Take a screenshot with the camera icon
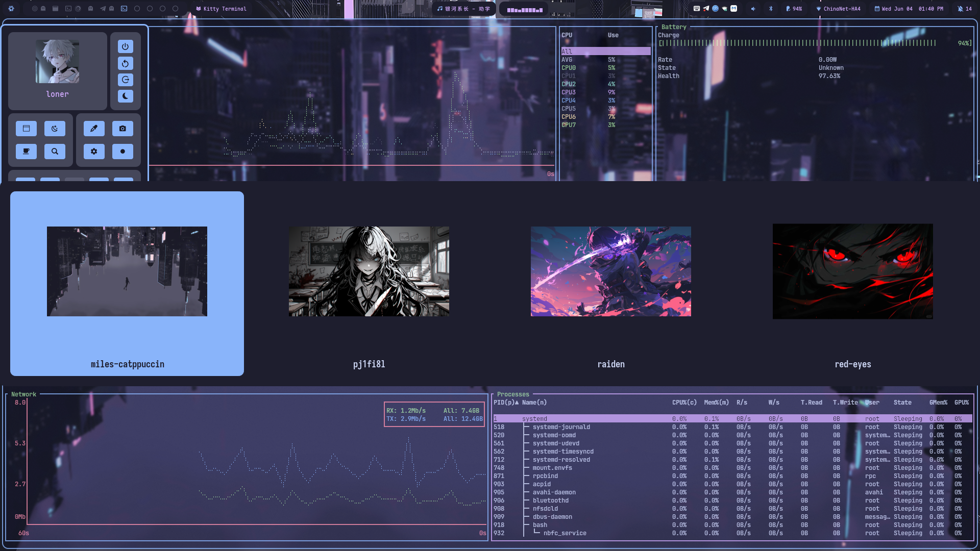This screenshot has height=551, width=980. [122, 129]
